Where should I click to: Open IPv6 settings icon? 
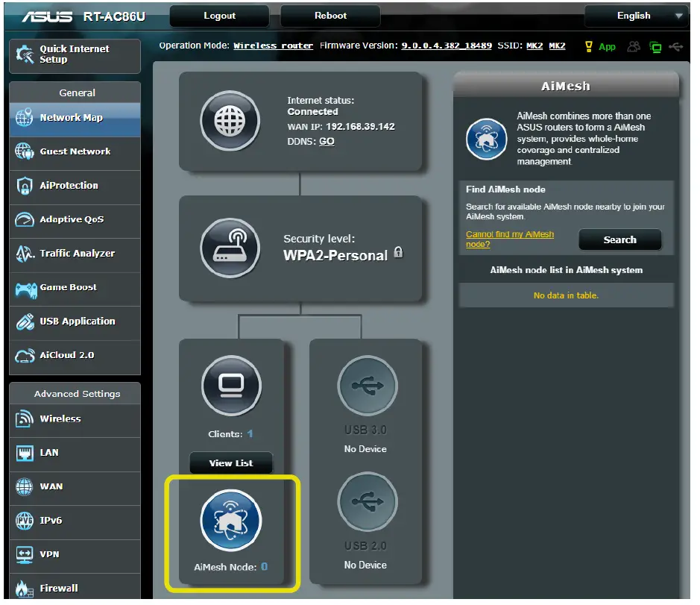coord(24,521)
